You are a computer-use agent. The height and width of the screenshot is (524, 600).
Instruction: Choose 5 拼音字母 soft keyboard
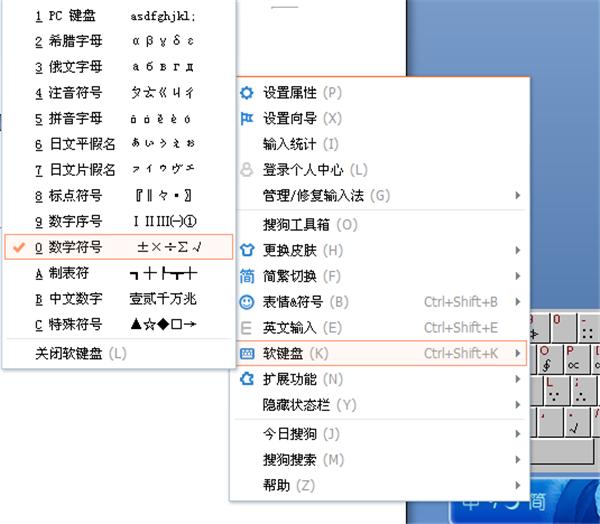[119, 118]
